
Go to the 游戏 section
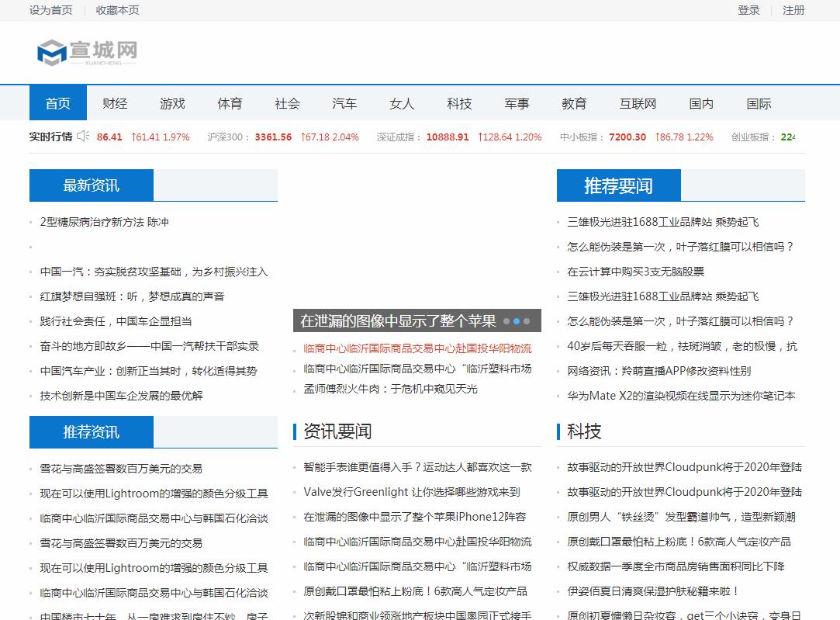pyautogui.click(x=172, y=103)
